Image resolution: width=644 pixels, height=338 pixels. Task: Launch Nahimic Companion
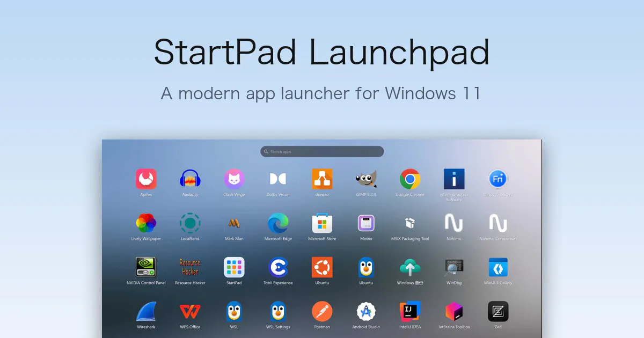(x=498, y=223)
